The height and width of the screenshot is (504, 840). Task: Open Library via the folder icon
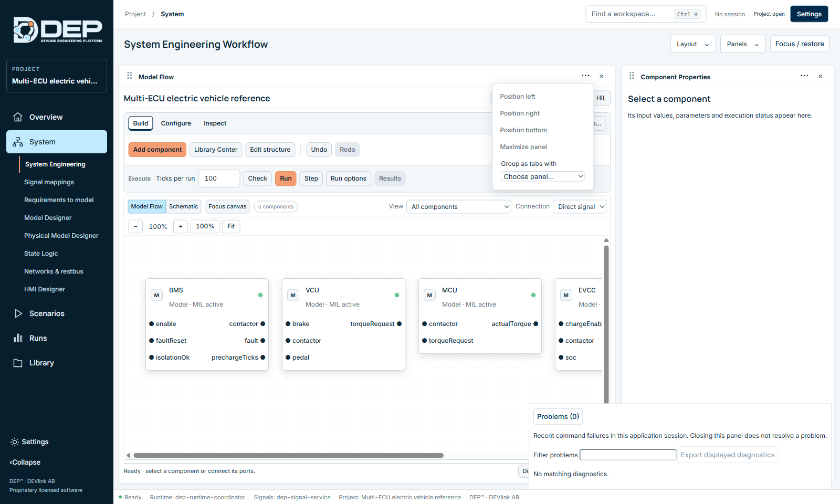18,363
